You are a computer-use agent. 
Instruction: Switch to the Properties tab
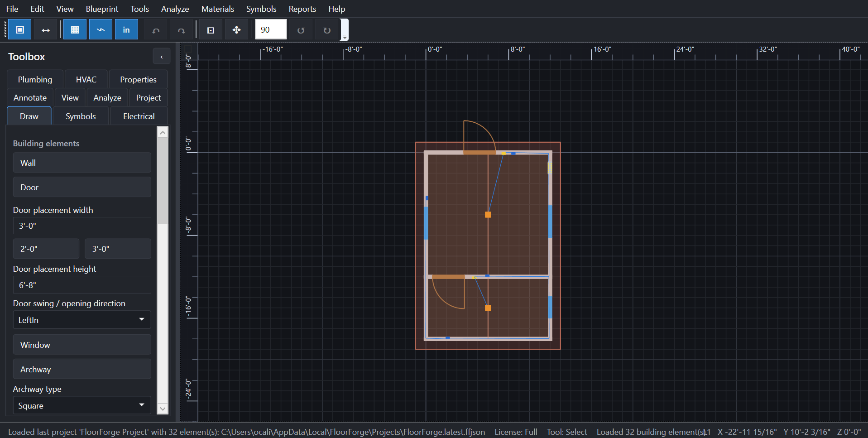click(x=138, y=79)
